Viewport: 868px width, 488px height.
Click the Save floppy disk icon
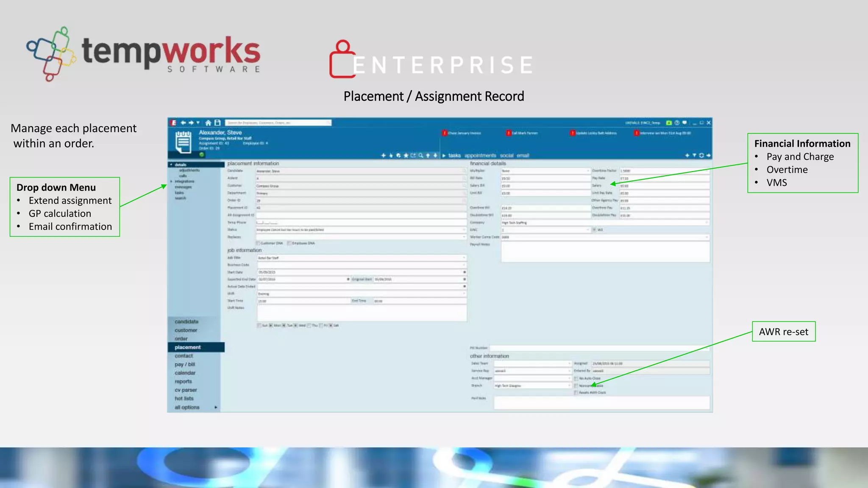(x=217, y=123)
